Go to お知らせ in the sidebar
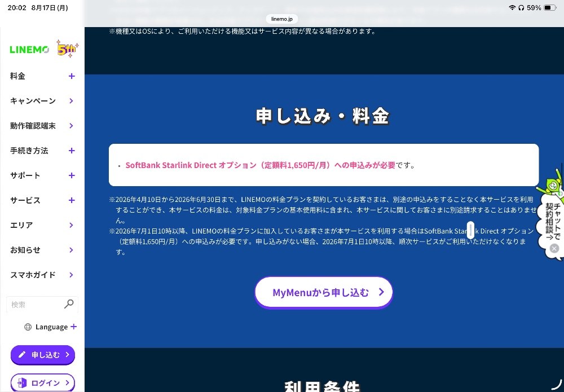The width and height of the screenshot is (564, 392). click(25, 250)
